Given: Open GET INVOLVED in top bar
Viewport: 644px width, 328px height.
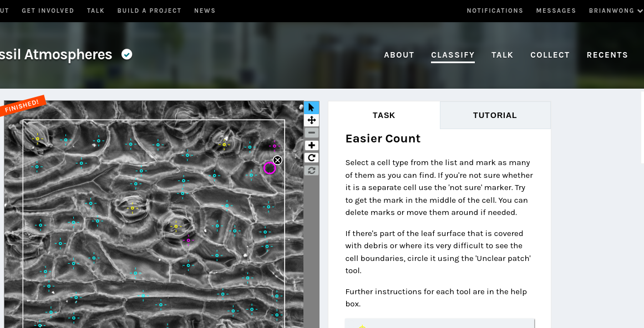Looking at the screenshot, I should [x=48, y=11].
